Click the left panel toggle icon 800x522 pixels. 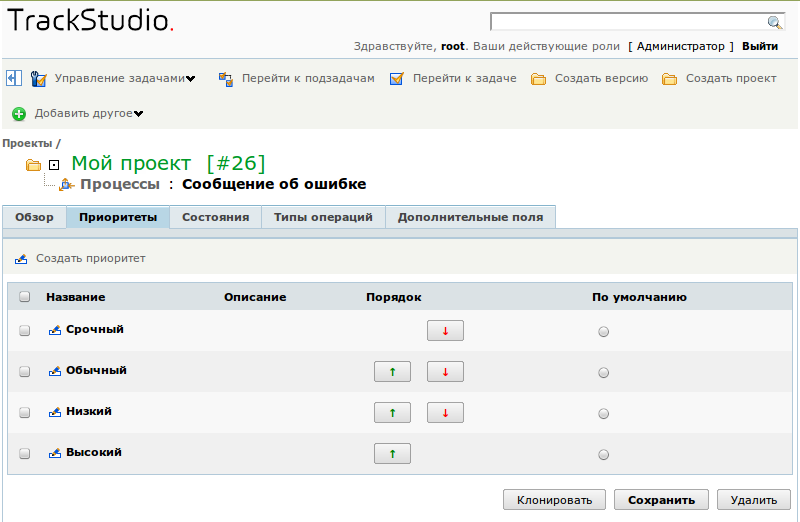(14, 78)
